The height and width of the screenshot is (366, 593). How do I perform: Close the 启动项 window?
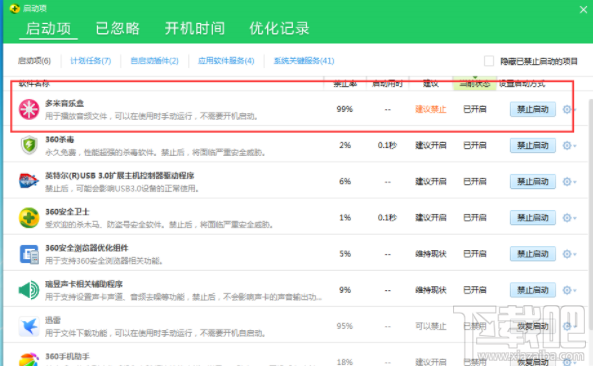tap(583, 9)
